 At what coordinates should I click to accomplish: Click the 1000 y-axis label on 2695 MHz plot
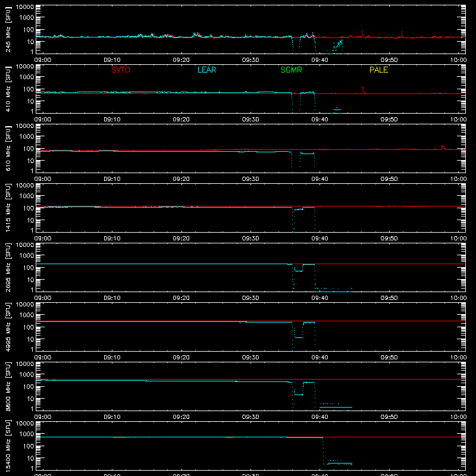click(x=27, y=255)
